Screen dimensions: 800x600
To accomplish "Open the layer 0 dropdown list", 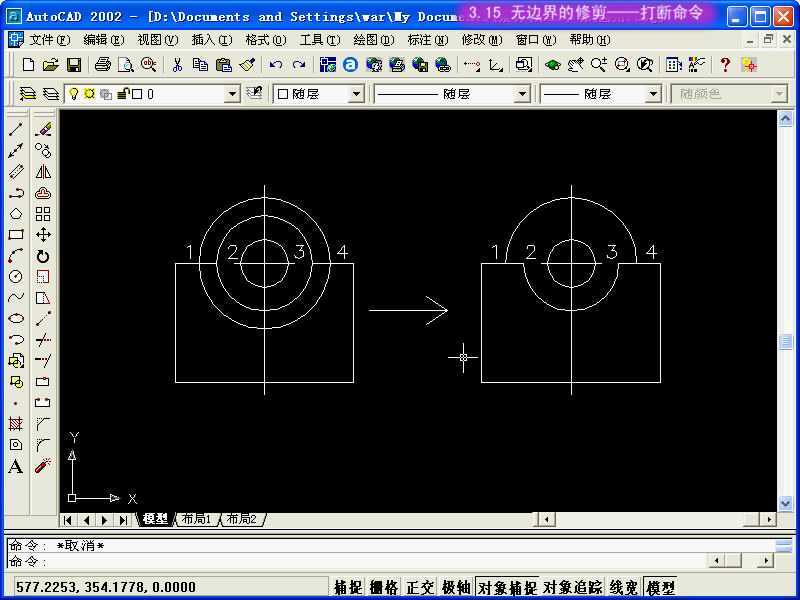I will pos(232,94).
